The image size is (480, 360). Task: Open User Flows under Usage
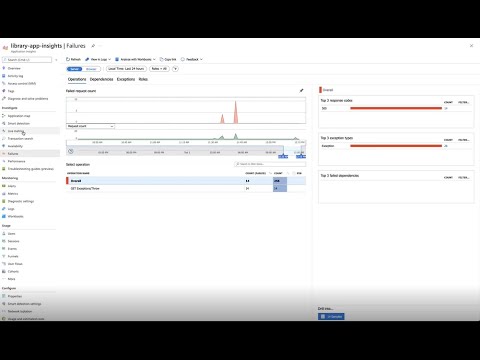[15, 264]
